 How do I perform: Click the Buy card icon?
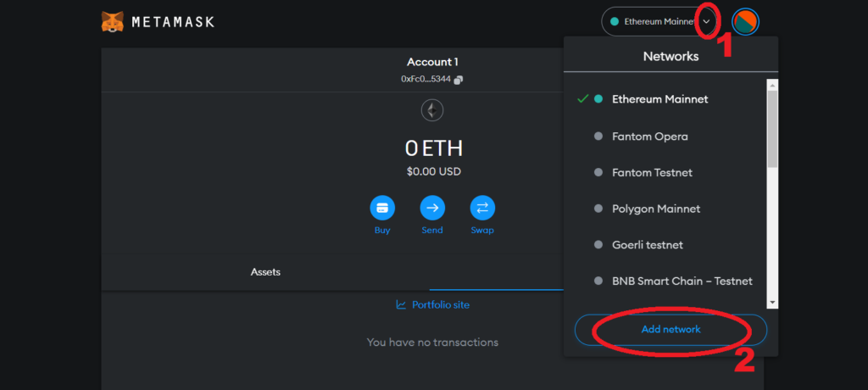(x=382, y=208)
